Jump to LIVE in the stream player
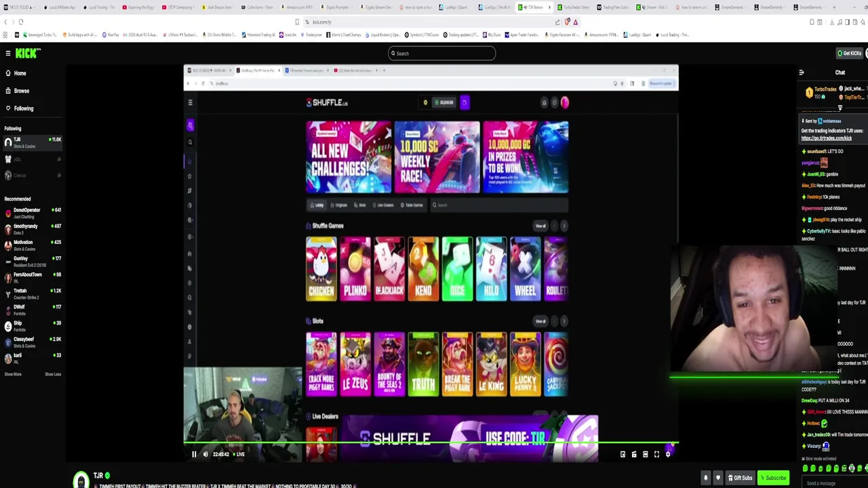The width and height of the screenshot is (868, 488). tap(239, 455)
